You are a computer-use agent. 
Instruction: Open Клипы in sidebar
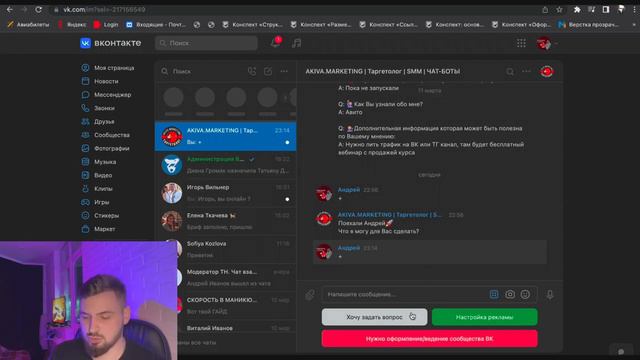tap(97, 189)
